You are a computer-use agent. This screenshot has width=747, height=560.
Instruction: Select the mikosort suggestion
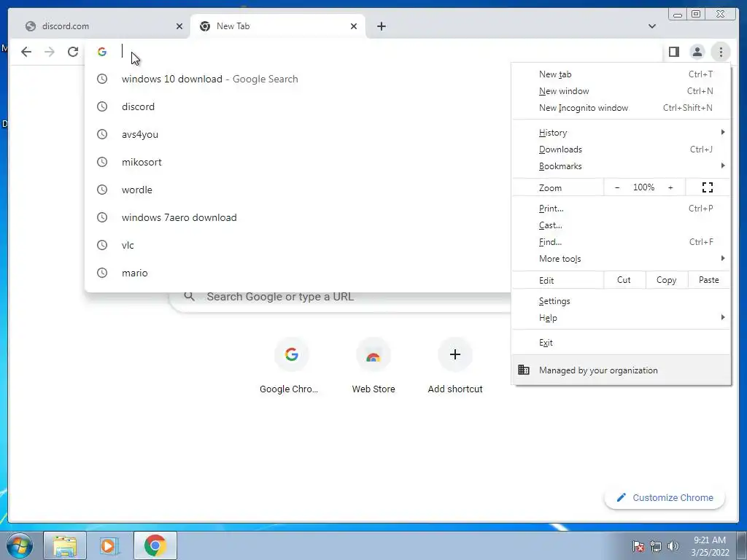[x=298, y=162]
